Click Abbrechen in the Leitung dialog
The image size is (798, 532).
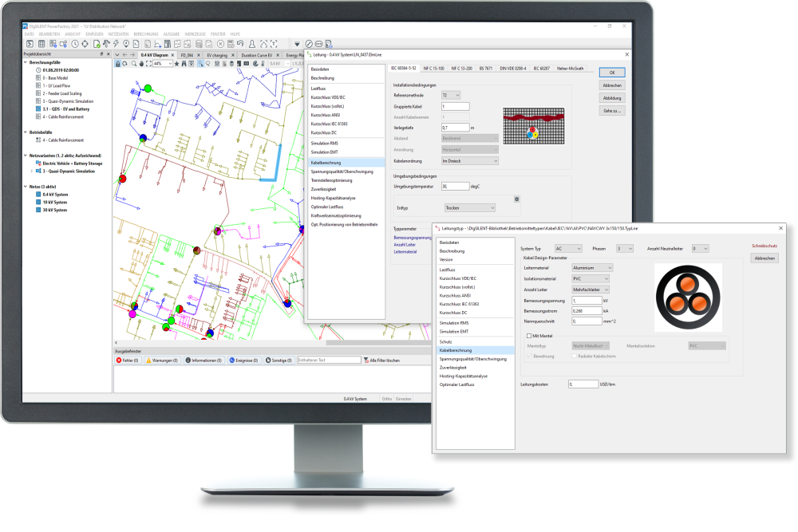pos(612,85)
